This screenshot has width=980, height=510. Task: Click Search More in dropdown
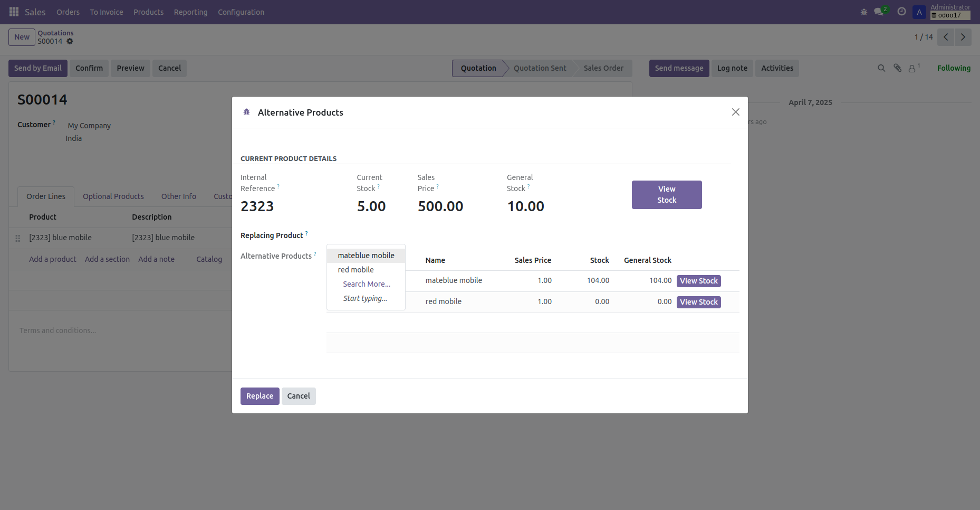[366, 284]
